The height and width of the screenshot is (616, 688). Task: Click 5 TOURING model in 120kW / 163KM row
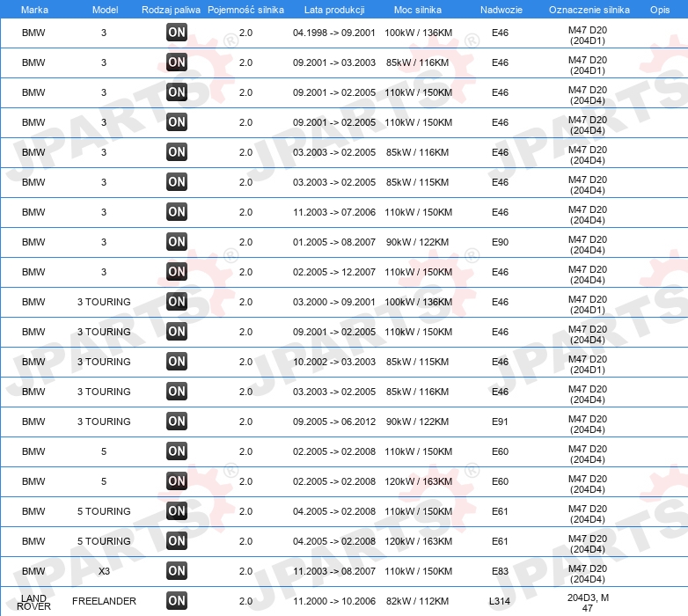pos(104,541)
